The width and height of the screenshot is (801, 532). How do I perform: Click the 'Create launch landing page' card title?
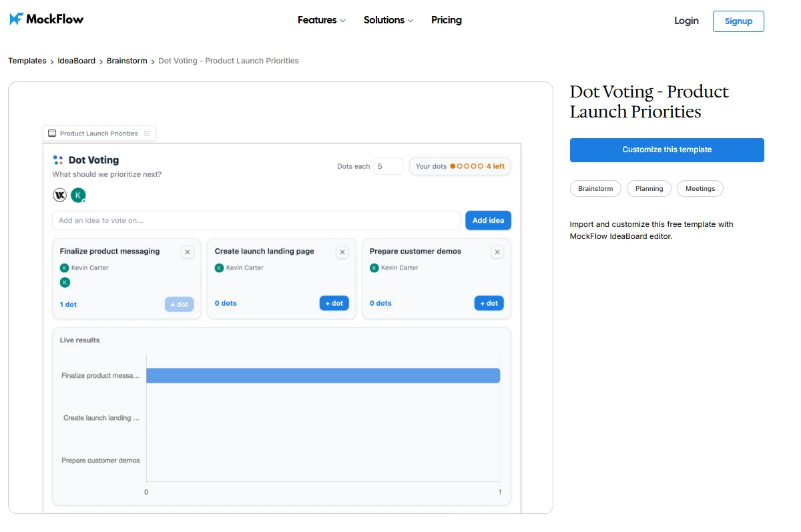264,252
